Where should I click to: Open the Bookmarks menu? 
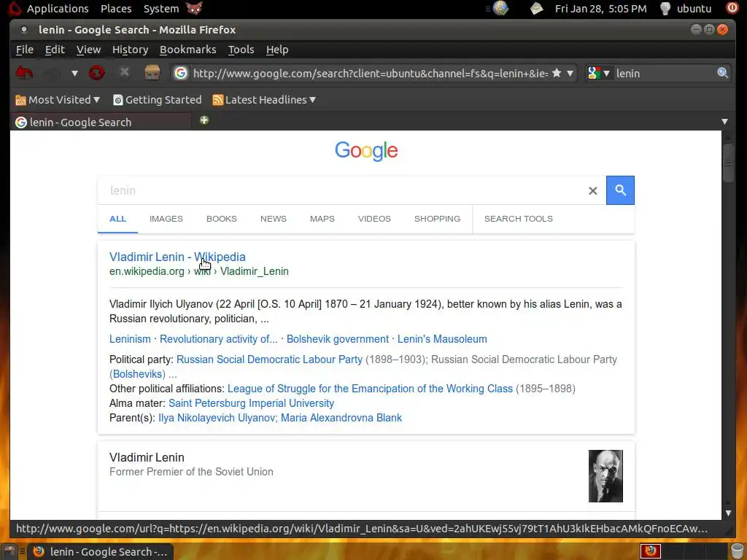coord(187,50)
